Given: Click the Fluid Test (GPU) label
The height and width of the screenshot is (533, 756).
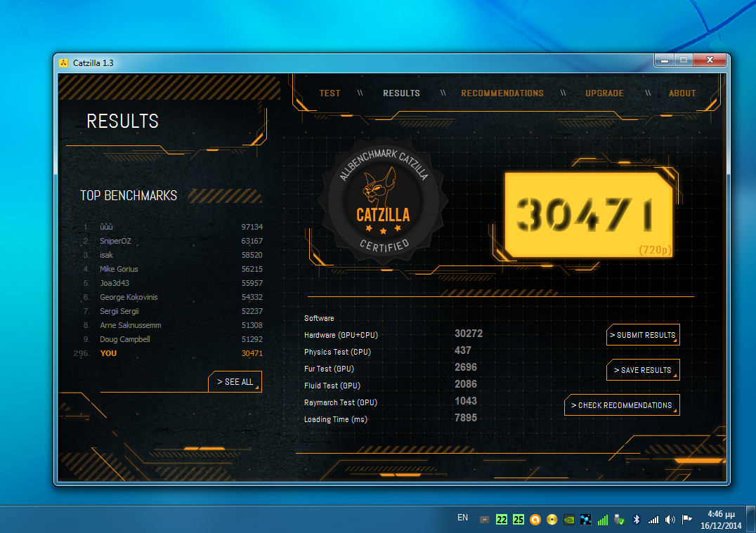Looking at the screenshot, I should pyautogui.click(x=332, y=386).
